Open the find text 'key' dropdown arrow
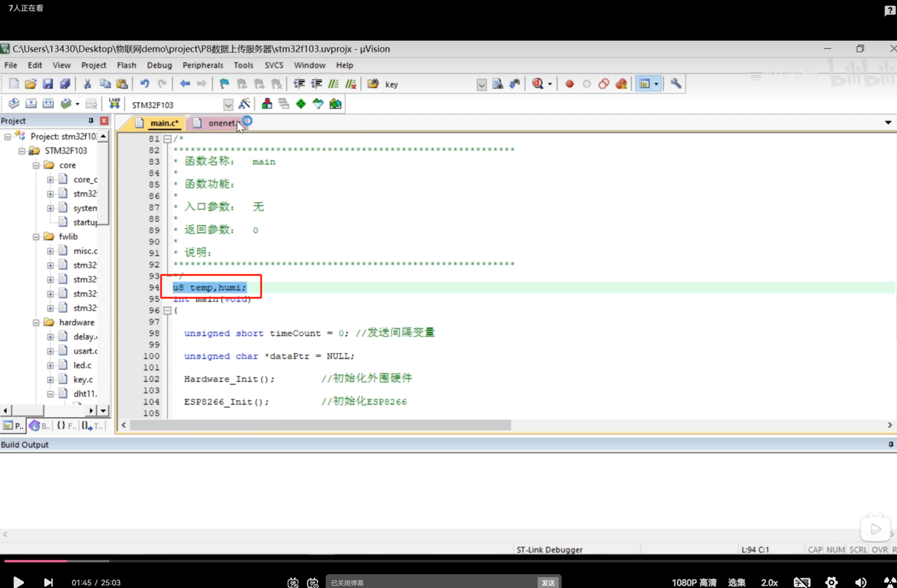This screenshot has height=588, width=897. tap(481, 85)
